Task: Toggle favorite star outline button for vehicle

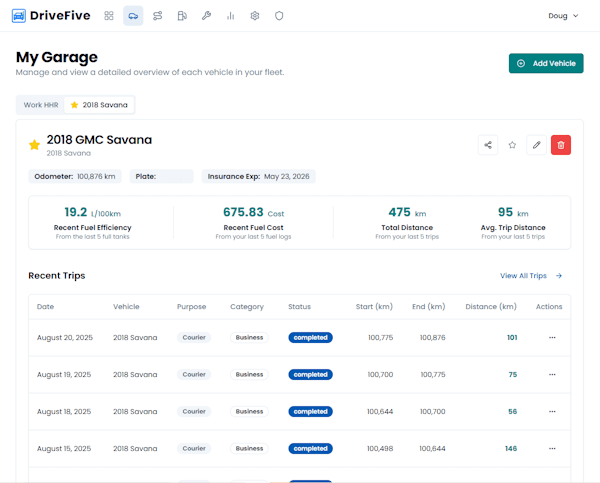Action: 512,145
